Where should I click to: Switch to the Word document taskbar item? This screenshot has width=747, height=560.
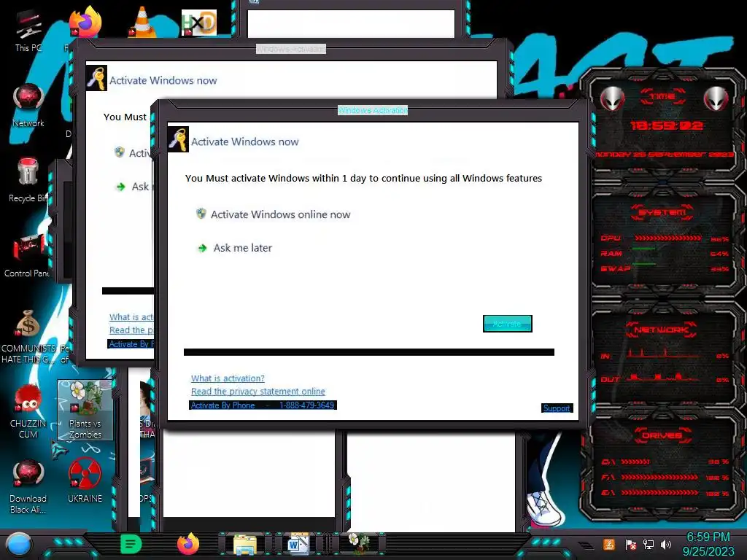pyautogui.click(x=298, y=544)
